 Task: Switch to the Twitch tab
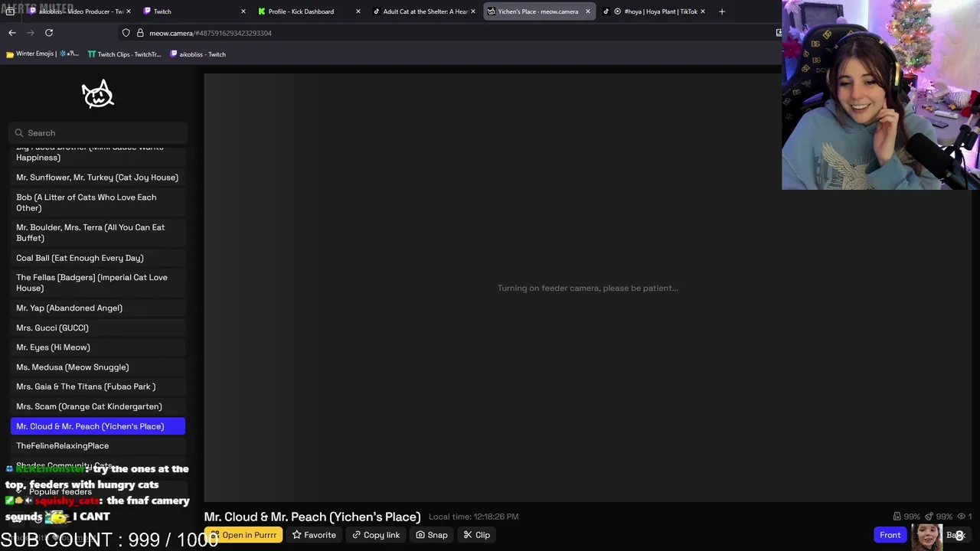(x=195, y=11)
